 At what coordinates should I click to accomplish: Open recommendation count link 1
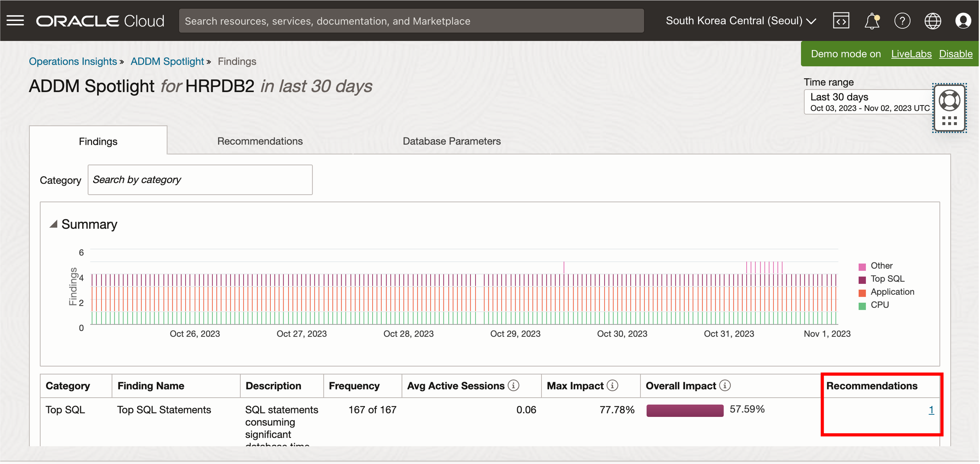tap(931, 410)
